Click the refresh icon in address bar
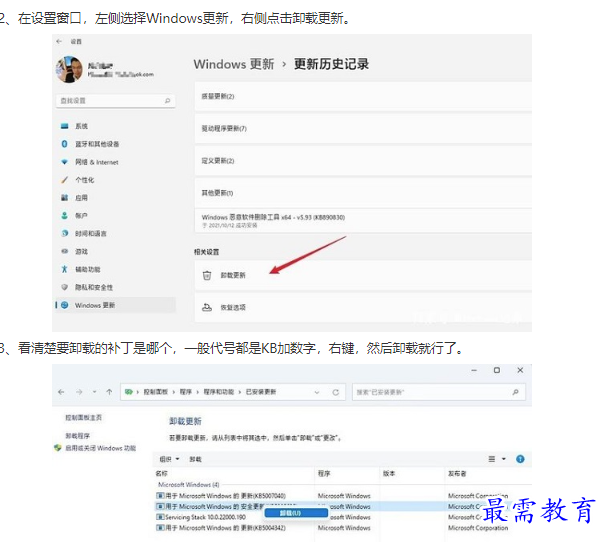 336,392
